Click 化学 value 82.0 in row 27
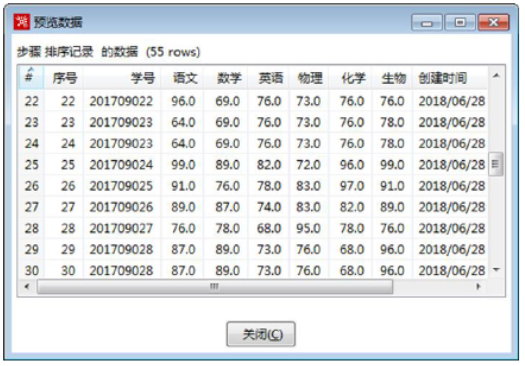 point(352,207)
